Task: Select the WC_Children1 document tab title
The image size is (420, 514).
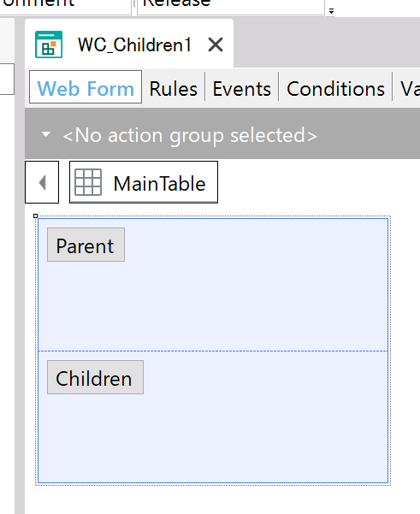Action: click(134, 44)
